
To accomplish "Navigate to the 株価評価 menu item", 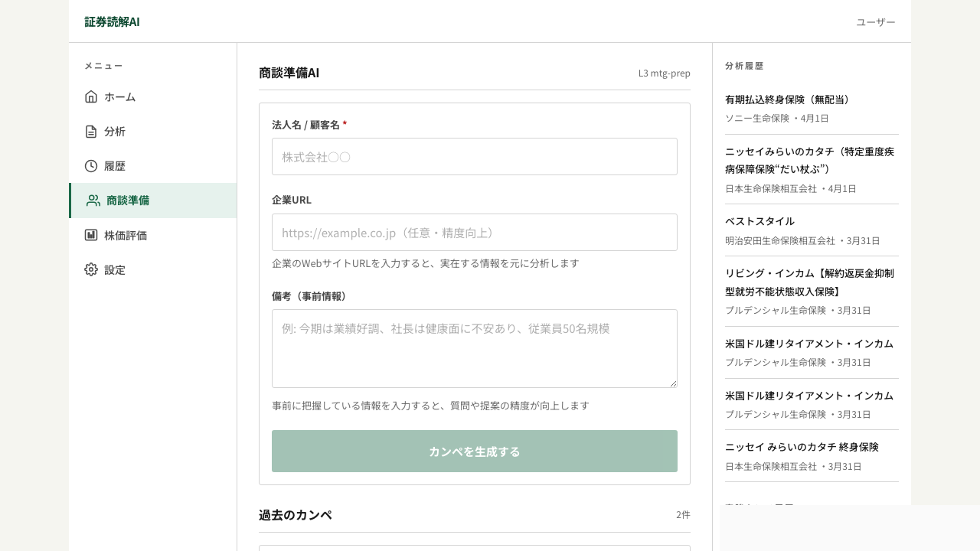I will 126,235.
